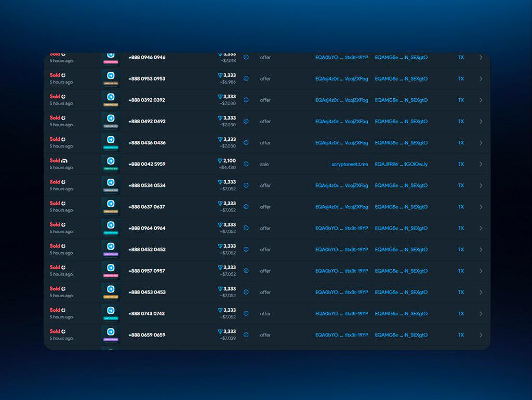Click info icon in +888 0452 0452 row
532x400 pixels.
(246, 249)
